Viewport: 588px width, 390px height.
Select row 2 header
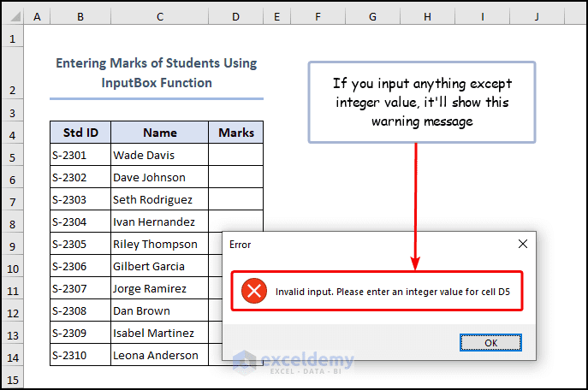coord(13,73)
